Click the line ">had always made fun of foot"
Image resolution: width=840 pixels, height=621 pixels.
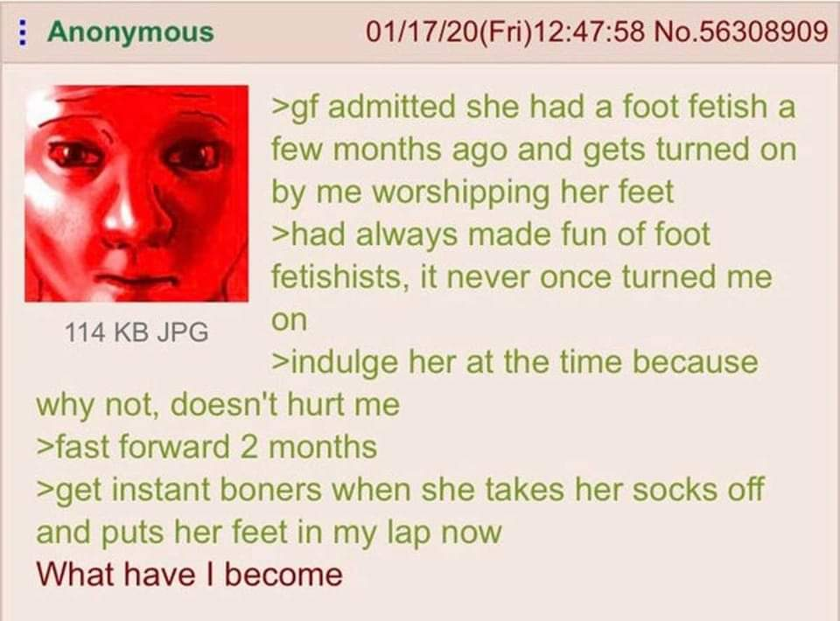point(491,235)
